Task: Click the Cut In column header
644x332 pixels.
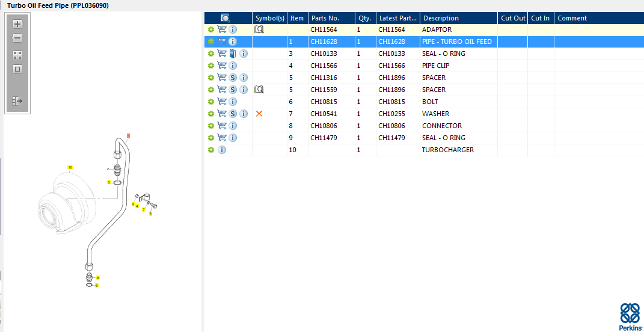Action: [541, 18]
